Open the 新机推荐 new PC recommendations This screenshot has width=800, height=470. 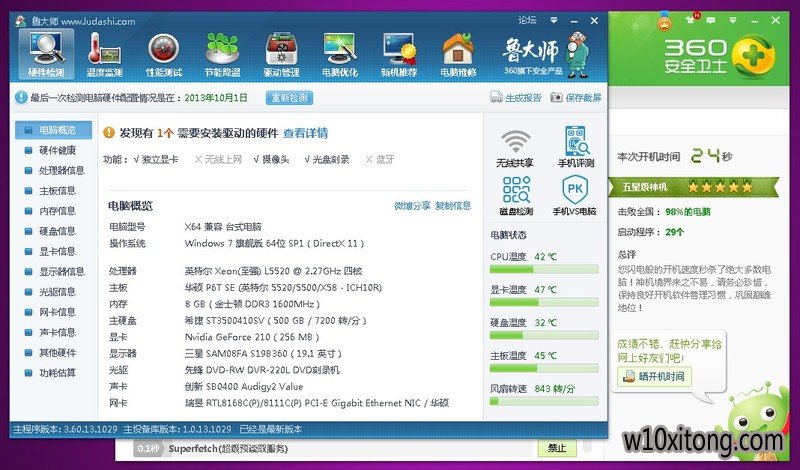pos(399,54)
